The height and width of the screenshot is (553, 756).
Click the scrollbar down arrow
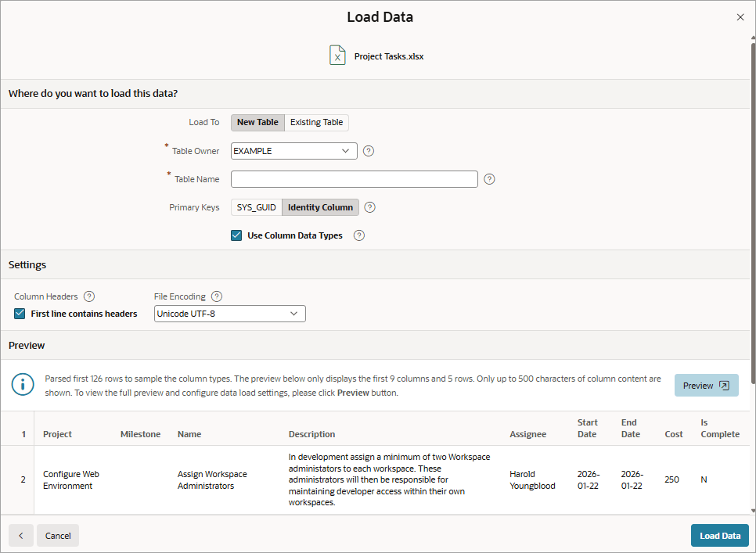click(753, 511)
